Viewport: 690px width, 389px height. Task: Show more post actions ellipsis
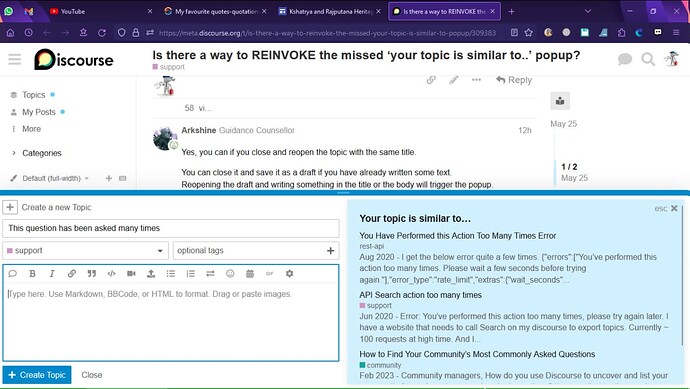[x=476, y=80]
